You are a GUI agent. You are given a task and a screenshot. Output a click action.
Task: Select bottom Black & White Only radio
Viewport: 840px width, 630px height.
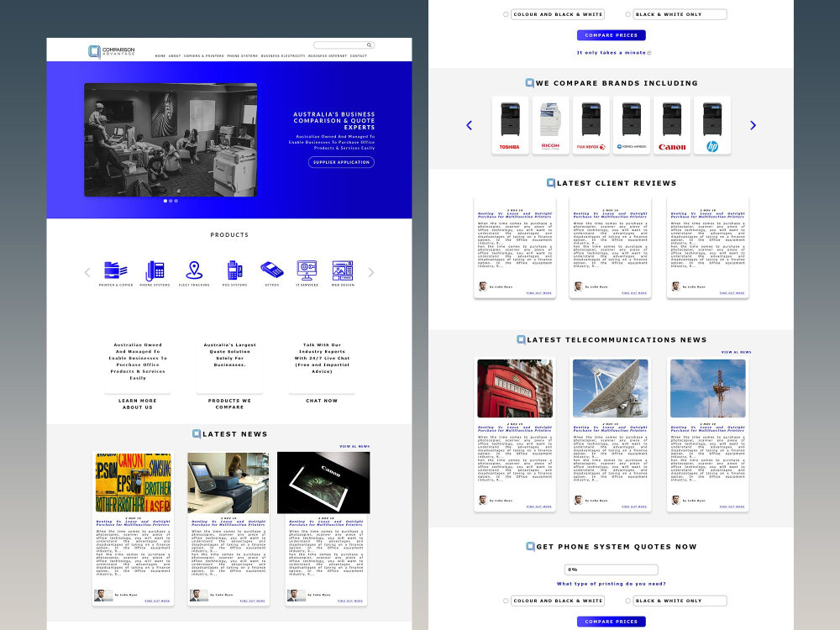tap(627, 601)
